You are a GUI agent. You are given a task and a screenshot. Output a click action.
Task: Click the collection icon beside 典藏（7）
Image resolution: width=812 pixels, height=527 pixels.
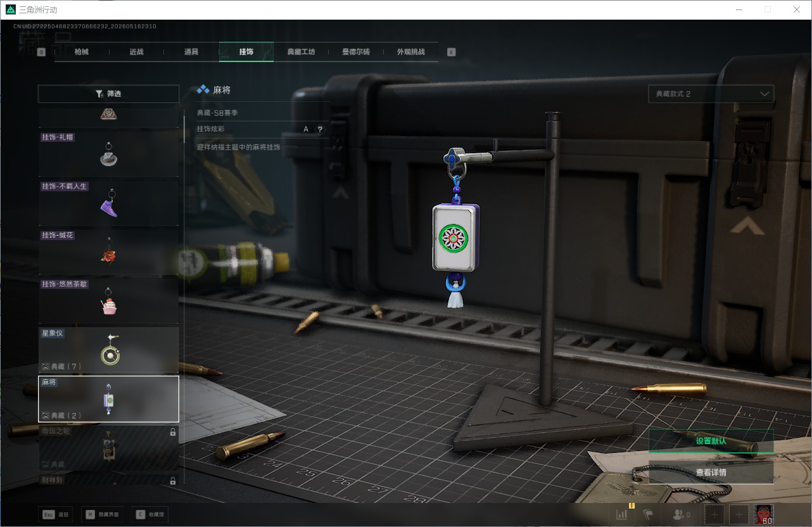coord(45,367)
